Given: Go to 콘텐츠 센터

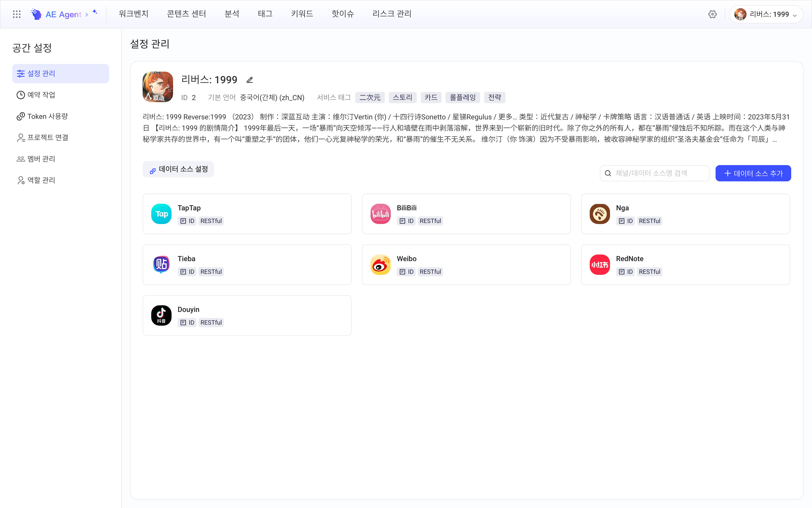Looking at the screenshot, I should coord(187,14).
